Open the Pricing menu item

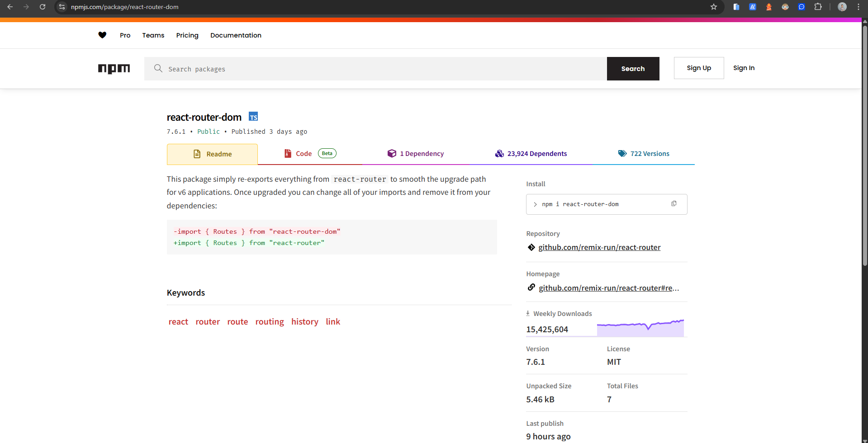[187, 35]
